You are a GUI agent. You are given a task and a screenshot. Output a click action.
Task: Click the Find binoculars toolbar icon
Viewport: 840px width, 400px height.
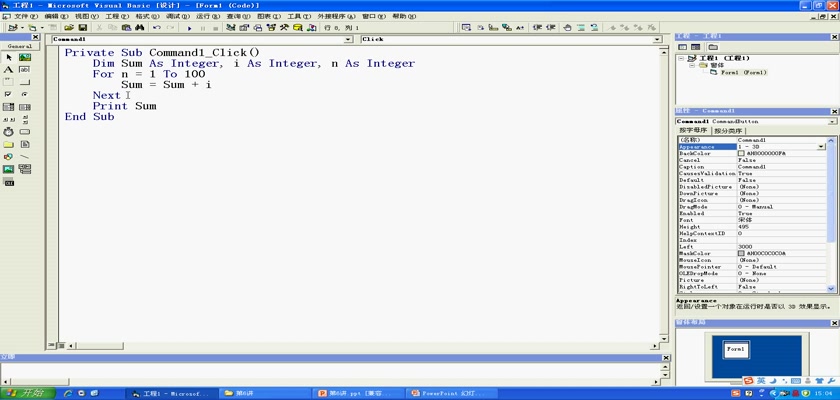point(140,28)
